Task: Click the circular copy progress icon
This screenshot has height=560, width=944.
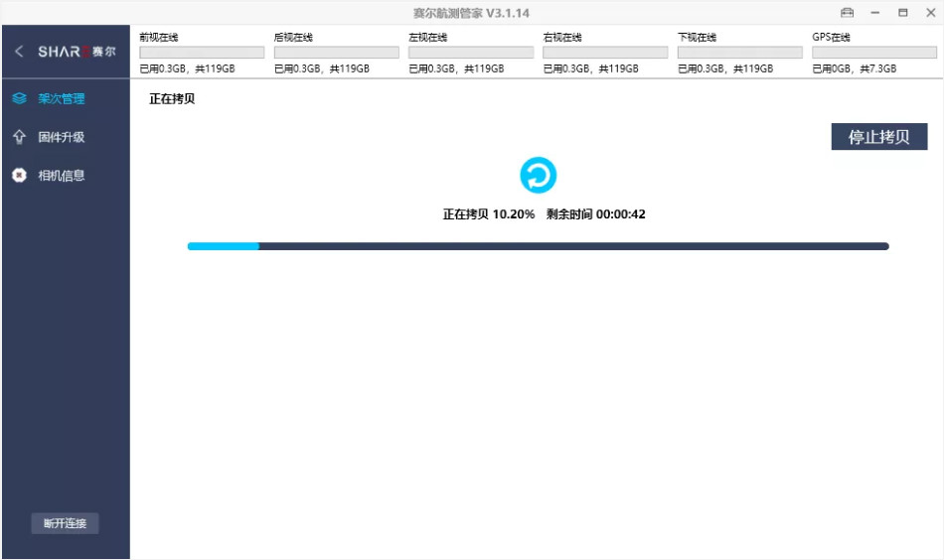Action: (x=539, y=175)
